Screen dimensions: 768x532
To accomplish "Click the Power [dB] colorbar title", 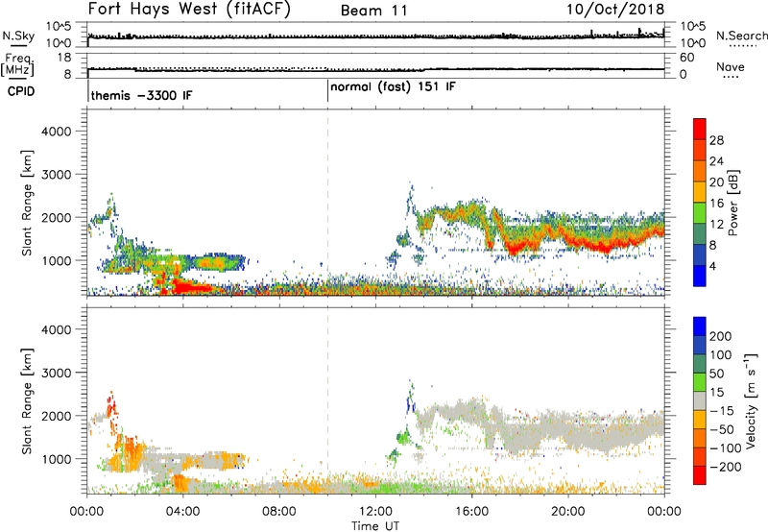I will 732,203.
